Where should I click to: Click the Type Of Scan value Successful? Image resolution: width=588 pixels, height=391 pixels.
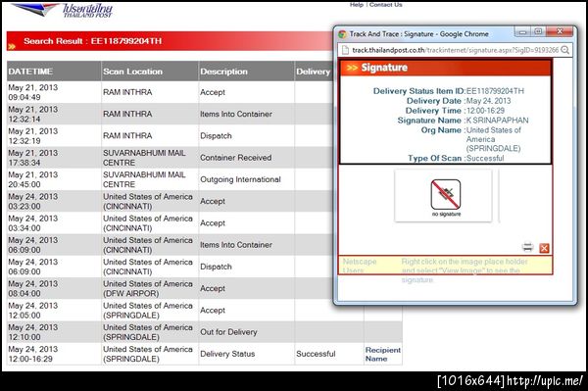(485, 158)
